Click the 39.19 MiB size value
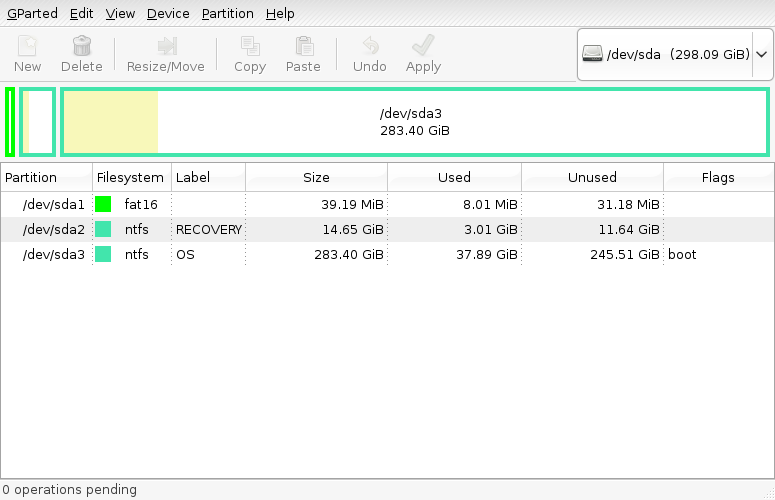The width and height of the screenshot is (775, 500). click(352, 205)
